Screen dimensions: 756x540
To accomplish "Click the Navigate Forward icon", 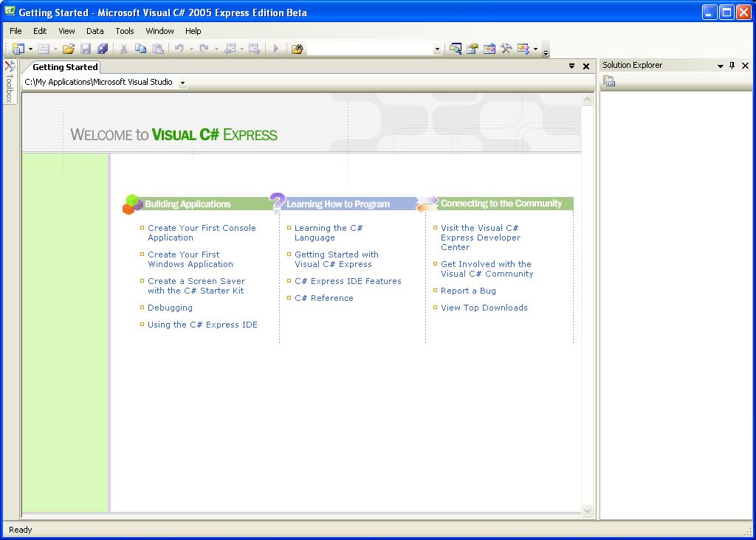I will [x=255, y=49].
